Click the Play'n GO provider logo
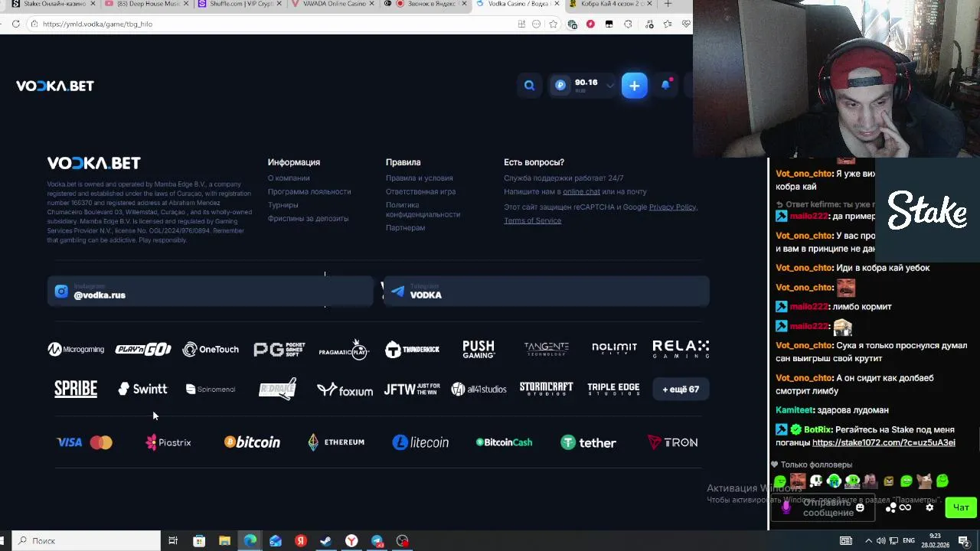The height and width of the screenshot is (551, 980). click(143, 350)
